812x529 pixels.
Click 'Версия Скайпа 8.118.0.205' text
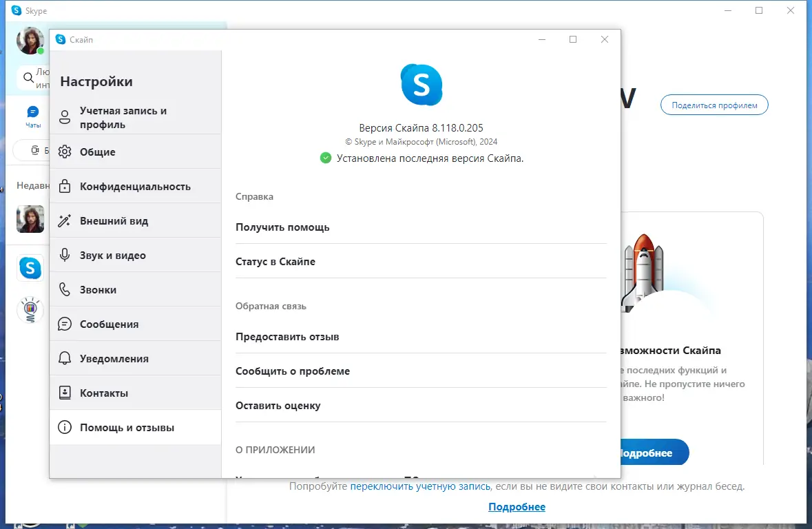[421, 127]
